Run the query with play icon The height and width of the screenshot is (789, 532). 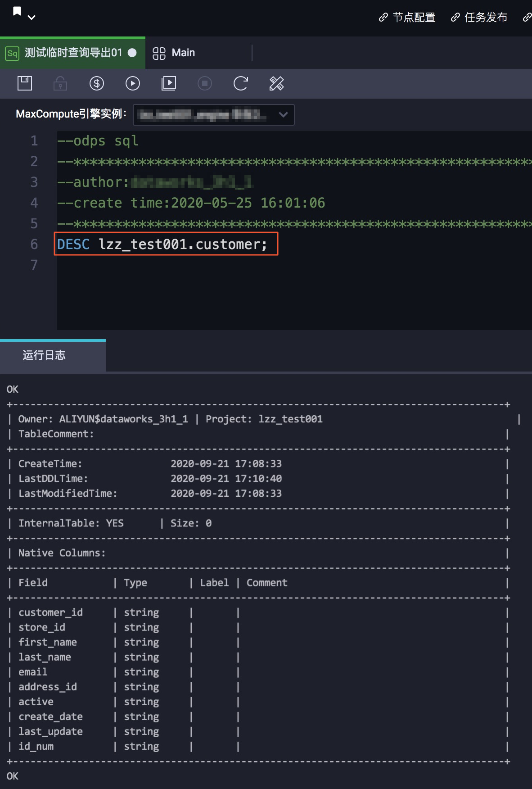(x=133, y=83)
